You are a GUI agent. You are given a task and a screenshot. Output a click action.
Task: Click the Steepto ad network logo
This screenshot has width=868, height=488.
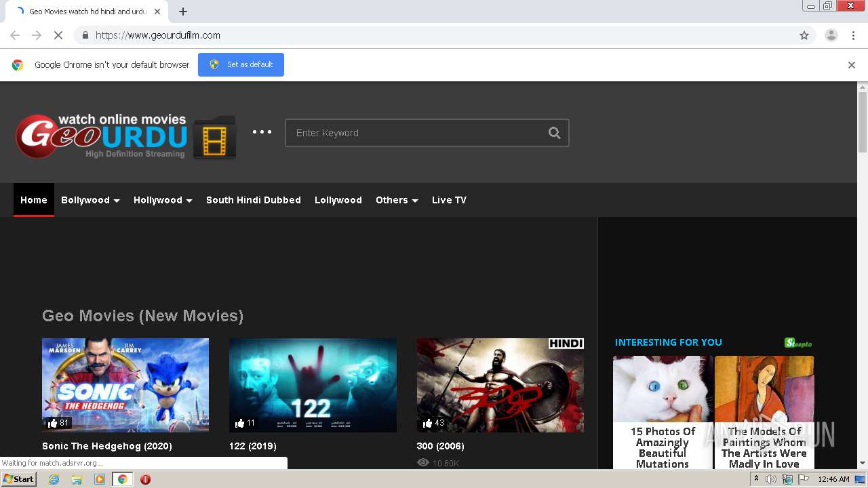(x=798, y=343)
